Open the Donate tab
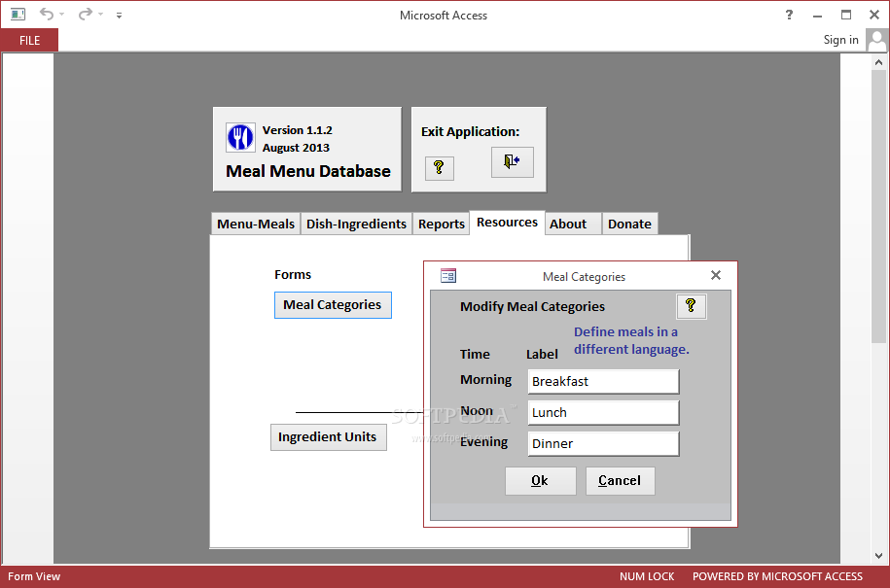The width and height of the screenshot is (890, 588). (629, 224)
